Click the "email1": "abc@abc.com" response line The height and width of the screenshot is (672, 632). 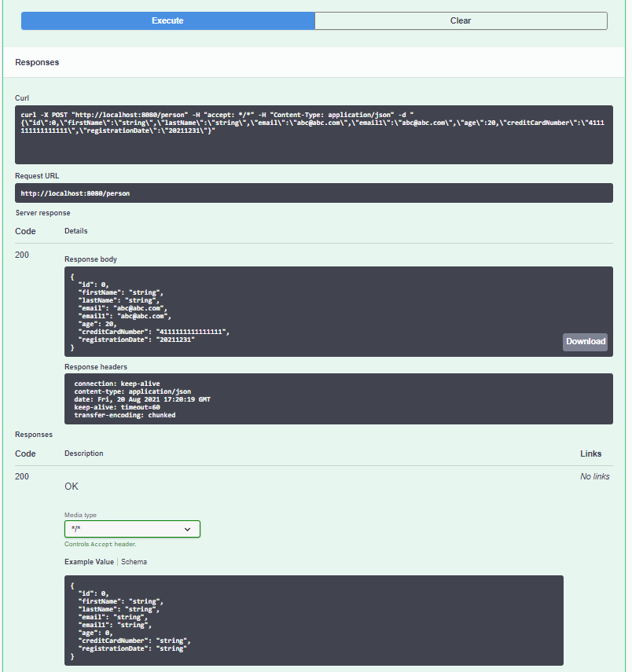(125, 316)
